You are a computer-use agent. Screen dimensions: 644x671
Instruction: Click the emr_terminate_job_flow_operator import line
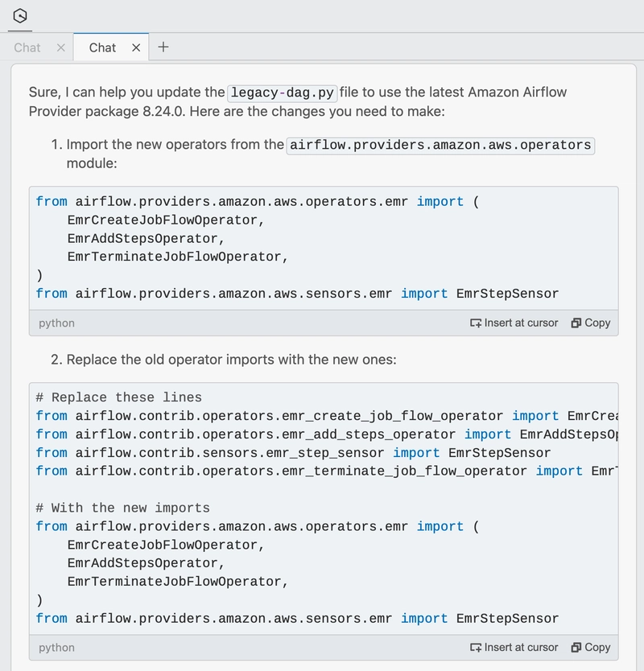tap(327, 471)
